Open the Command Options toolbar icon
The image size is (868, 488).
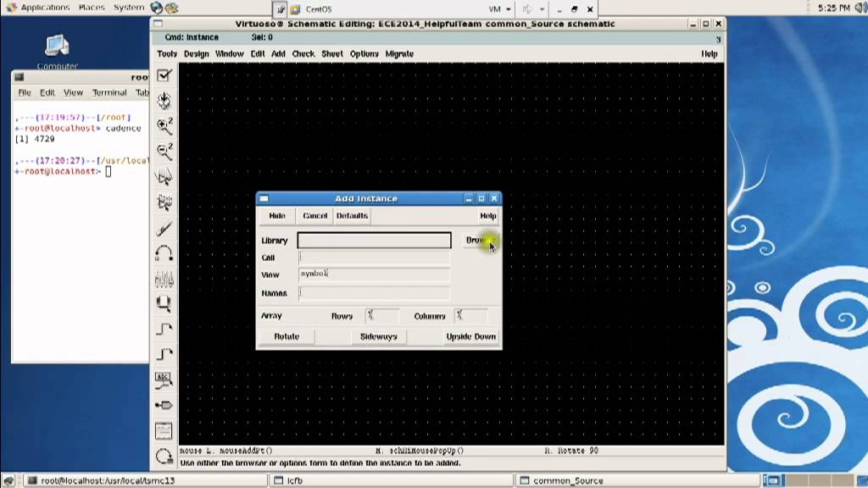tap(164, 431)
